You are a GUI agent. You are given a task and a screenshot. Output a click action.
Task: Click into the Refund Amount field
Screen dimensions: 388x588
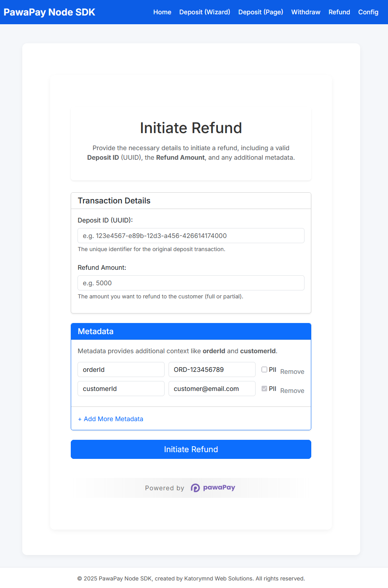[191, 283]
